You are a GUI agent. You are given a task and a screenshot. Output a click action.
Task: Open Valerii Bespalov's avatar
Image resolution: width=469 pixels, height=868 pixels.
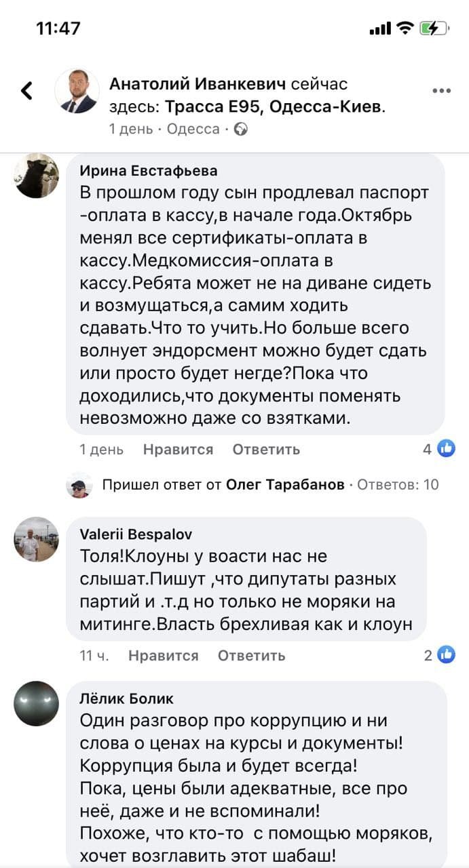(37, 539)
